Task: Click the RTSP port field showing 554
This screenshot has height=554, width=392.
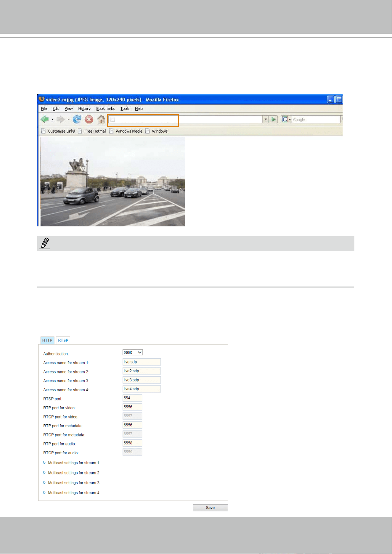Action: [132, 398]
